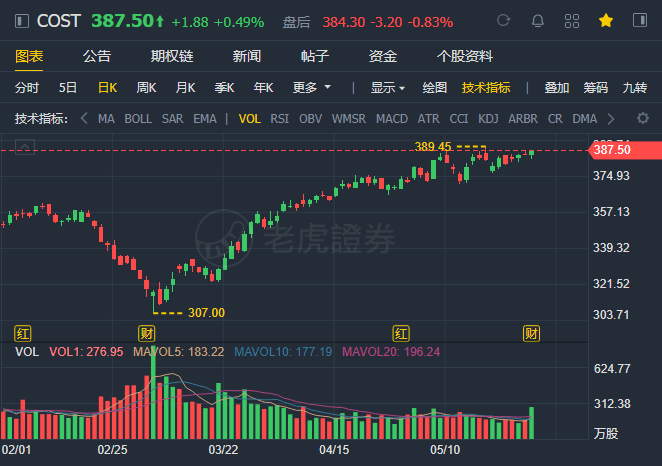Click the COST ticker symbol
The height and width of the screenshot is (466, 662).
59,21
